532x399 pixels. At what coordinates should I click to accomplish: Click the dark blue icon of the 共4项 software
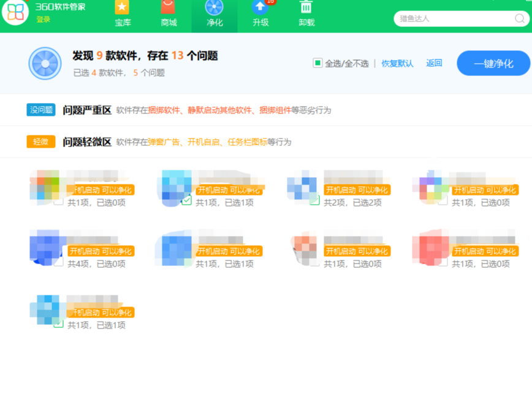(x=46, y=248)
